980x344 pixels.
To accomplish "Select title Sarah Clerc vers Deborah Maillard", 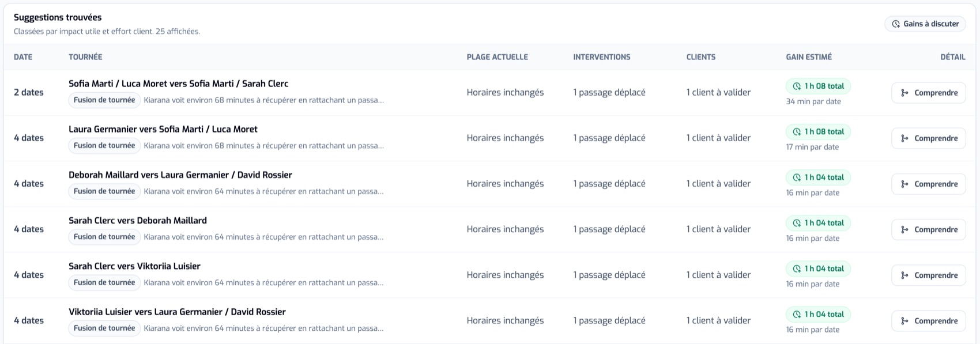I will [138, 220].
